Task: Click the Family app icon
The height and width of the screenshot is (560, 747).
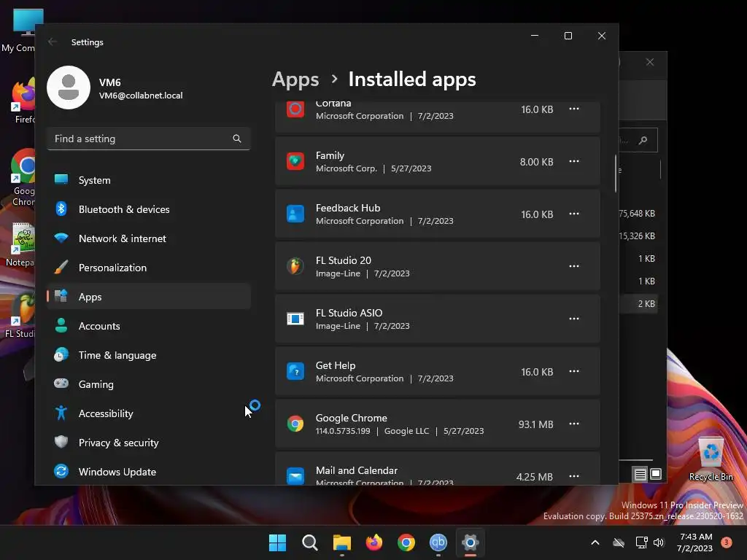Action: (295, 161)
